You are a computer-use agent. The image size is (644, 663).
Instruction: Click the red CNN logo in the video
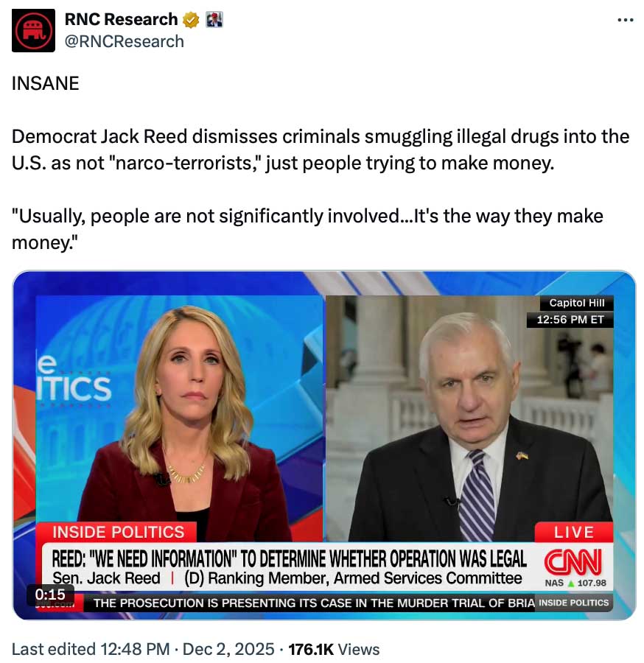573,561
